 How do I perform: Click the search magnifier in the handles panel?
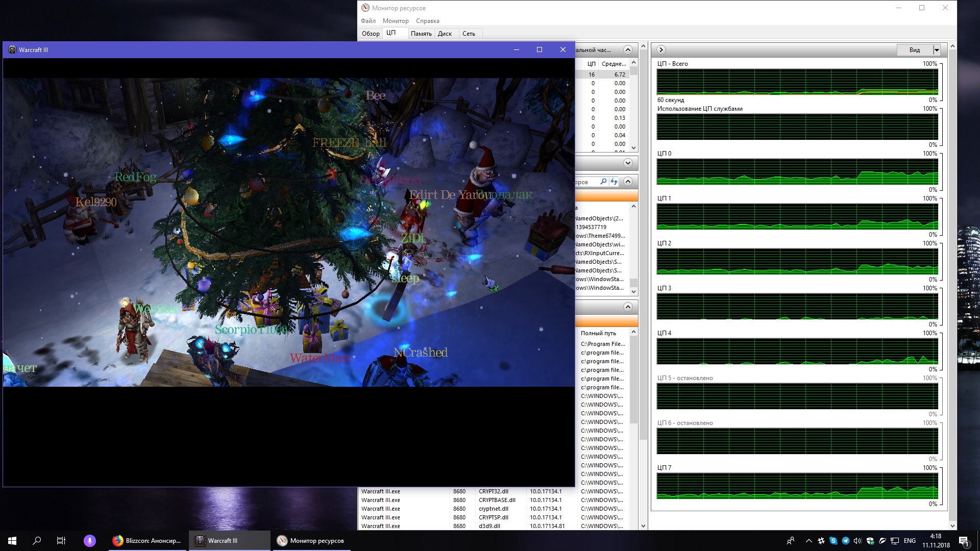(603, 182)
